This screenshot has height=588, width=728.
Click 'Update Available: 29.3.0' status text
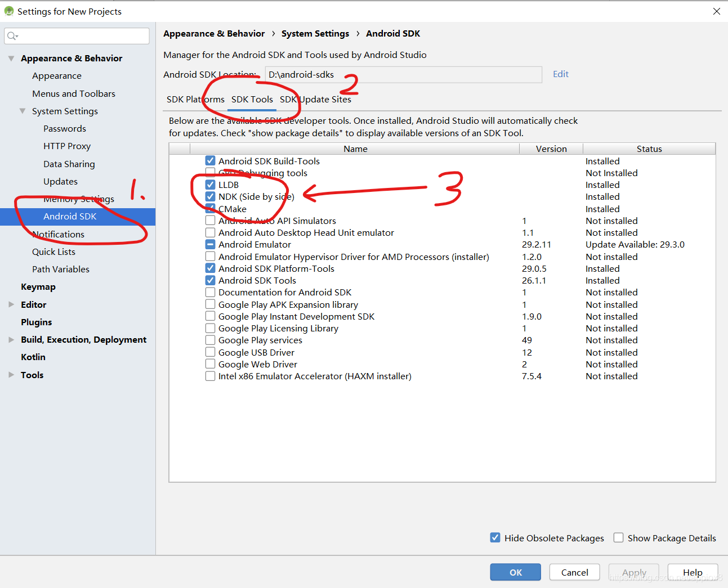point(635,245)
